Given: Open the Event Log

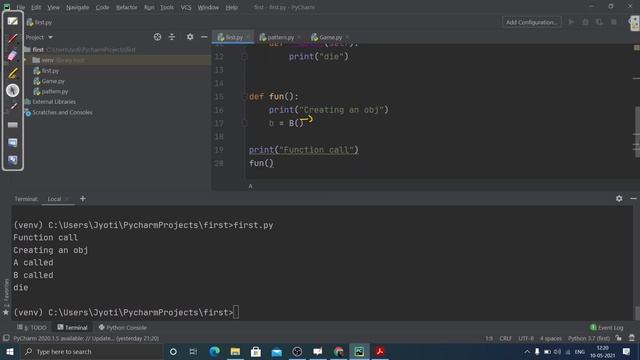Looking at the screenshot, I should click(x=607, y=327).
